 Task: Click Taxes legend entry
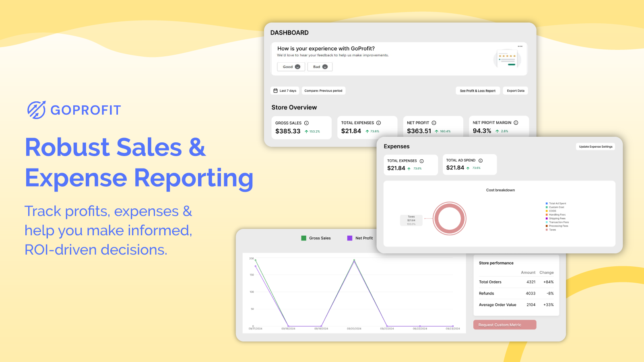(x=551, y=230)
